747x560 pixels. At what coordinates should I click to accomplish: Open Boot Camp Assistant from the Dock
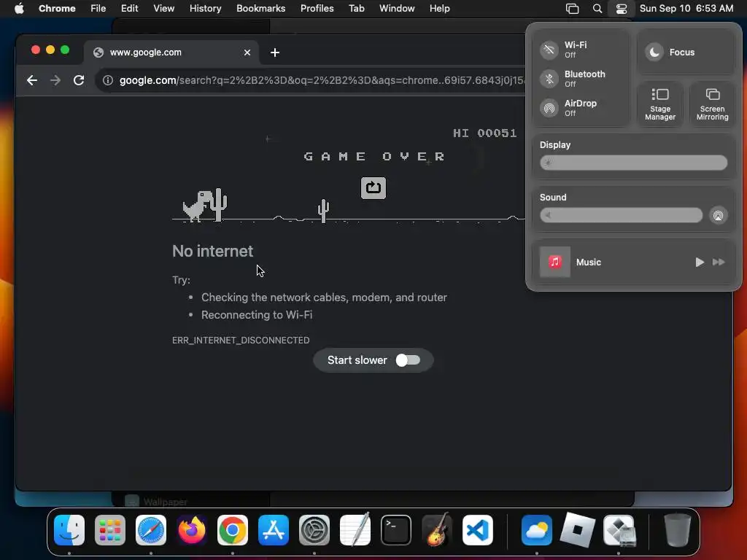pyautogui.click(x=619, y=530)
